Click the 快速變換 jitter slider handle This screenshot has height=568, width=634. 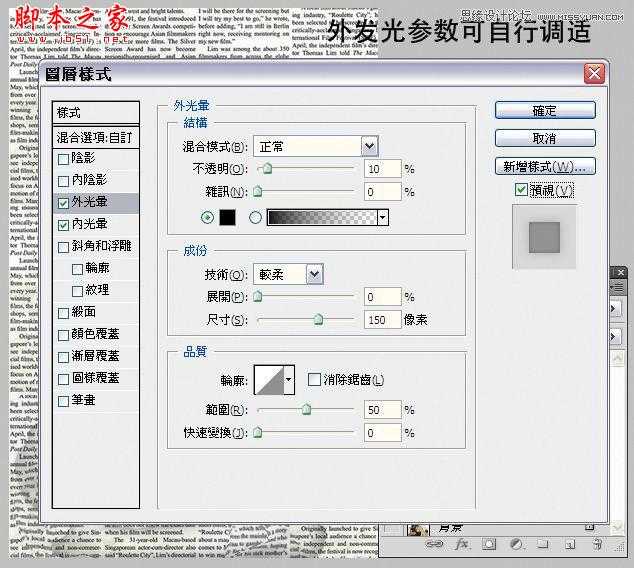click(x=258, y=432)
